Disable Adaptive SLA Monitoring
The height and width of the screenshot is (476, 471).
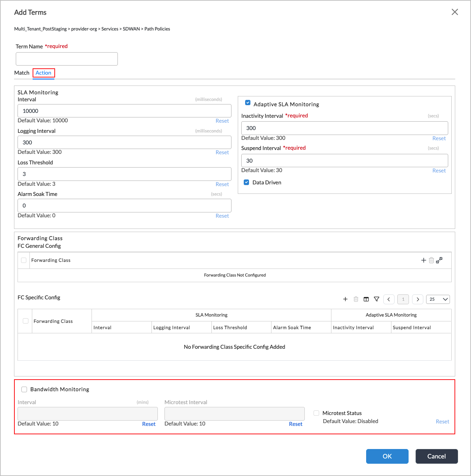coord(248,102)
